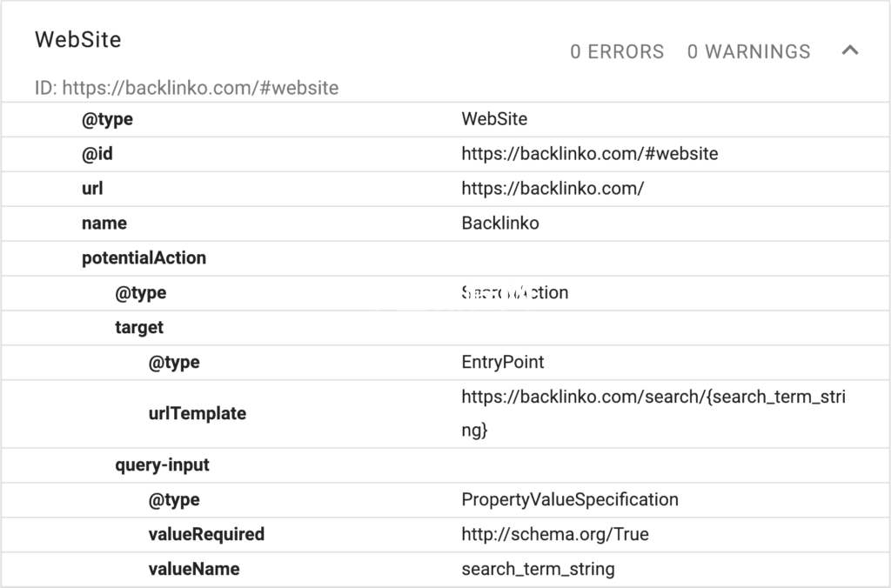Image resolution: width=891 pixels, height=588 pixels.
Task: Select the top-level @type WebSite row
Action: click(445, 119)
